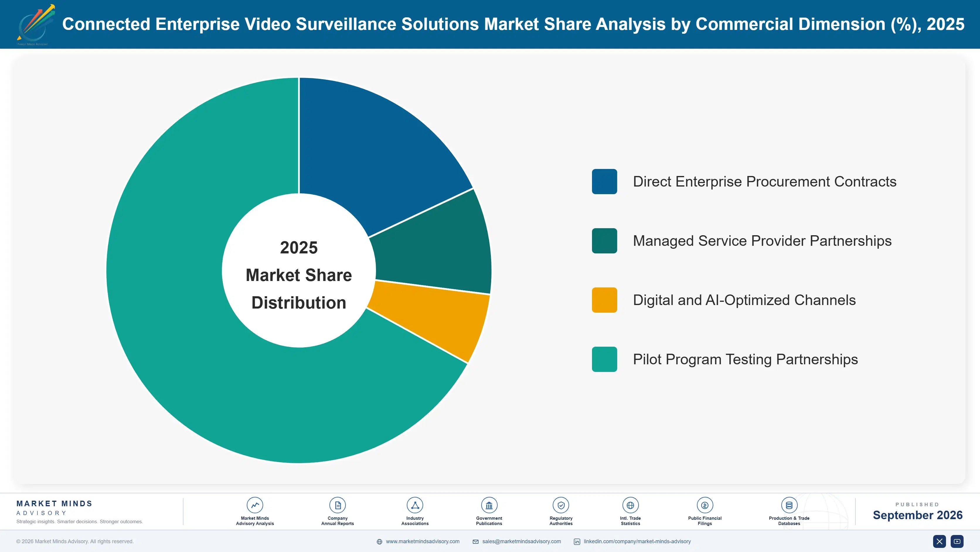Click 'Digital and AI-Optimized Channels' legend label
Image resolution: width=980 pixels, height=552 pixels.
pyautogui.click(x=744, y=300)
